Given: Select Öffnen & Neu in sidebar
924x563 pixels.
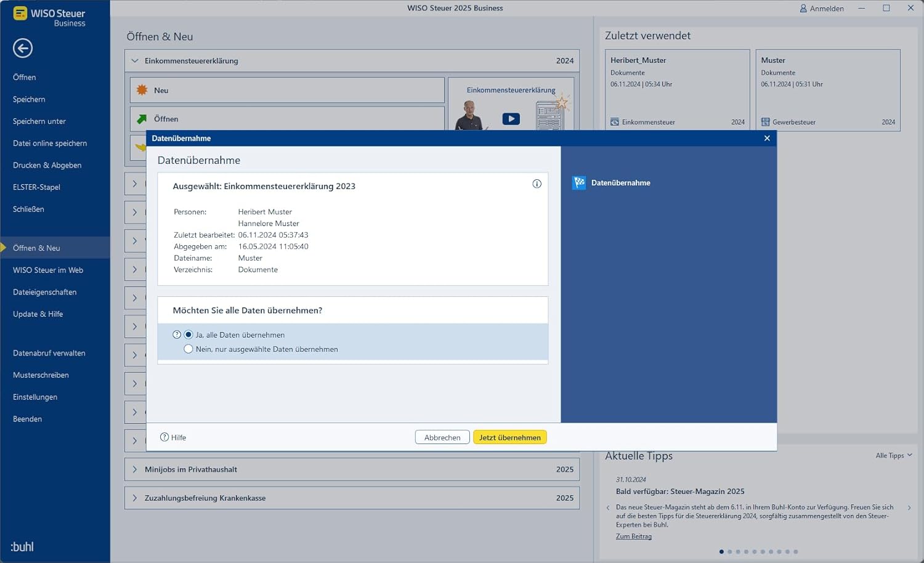Looking at the screenshot, I should (55, 248).
